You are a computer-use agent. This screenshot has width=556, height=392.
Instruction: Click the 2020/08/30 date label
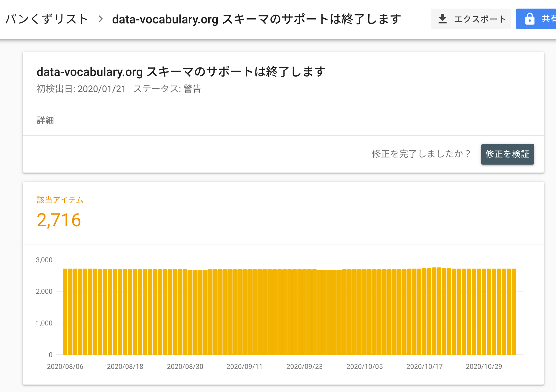click(185, 367)
